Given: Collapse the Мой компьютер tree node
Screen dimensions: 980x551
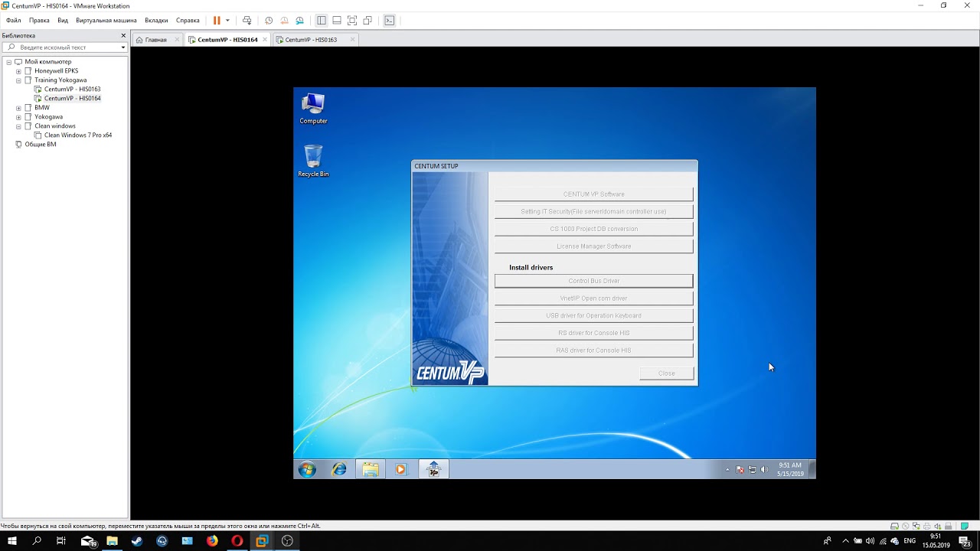Looking at the screenshot, I should (9, 62).
